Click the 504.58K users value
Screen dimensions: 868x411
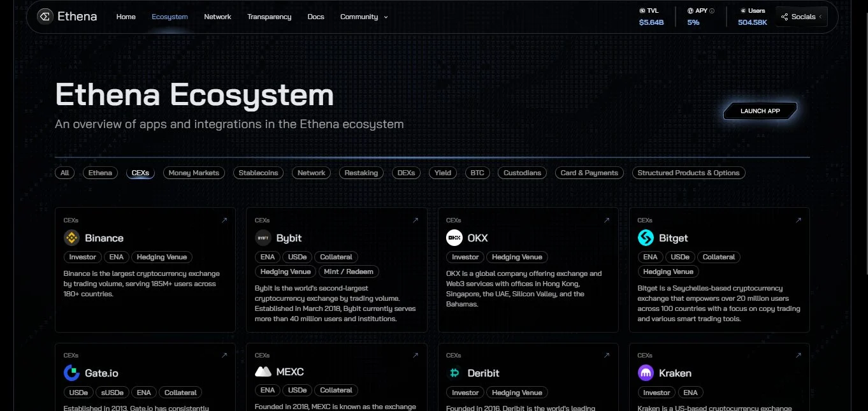tap(753, 22)
